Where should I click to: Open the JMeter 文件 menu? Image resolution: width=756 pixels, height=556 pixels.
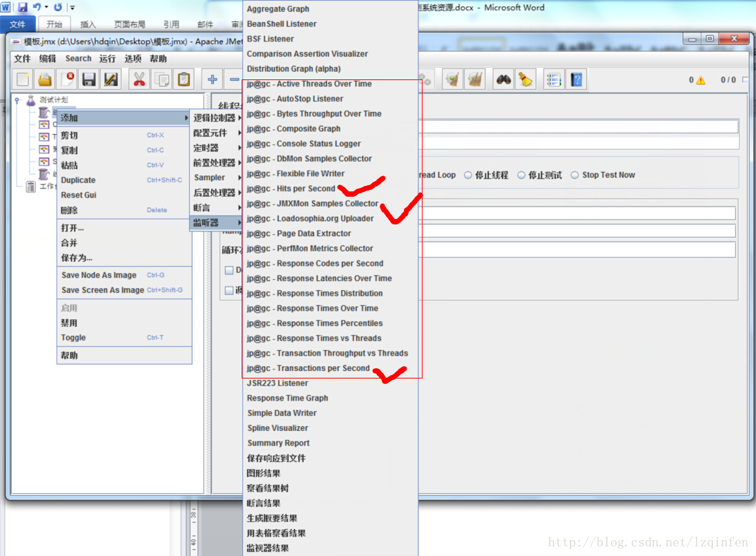coord(22,59)
